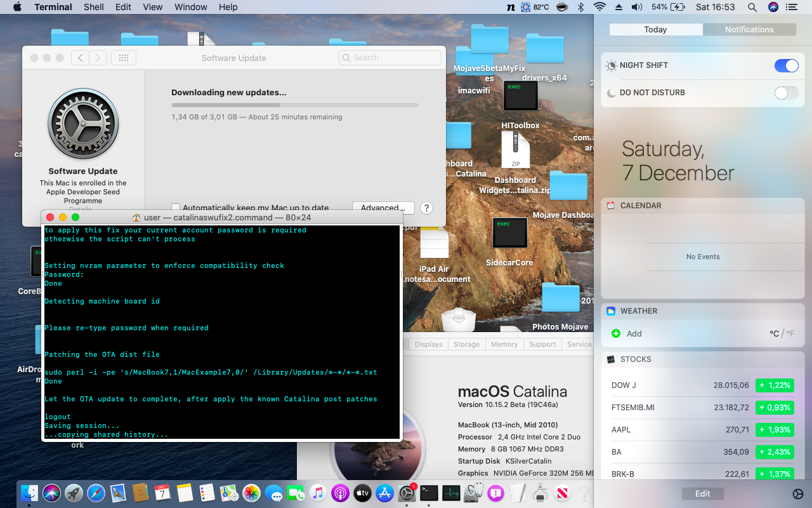Open Launchpad rocket icon in Dock
Screen dimensions: 812x508
click(74, 493)
